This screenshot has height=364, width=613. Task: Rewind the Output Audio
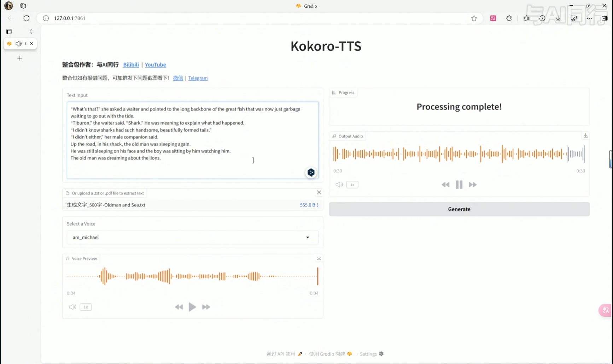point(445,185)
